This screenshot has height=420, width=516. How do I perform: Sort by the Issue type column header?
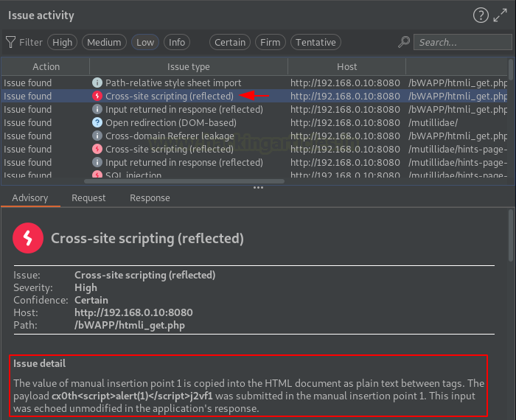(x=188, y=67)
